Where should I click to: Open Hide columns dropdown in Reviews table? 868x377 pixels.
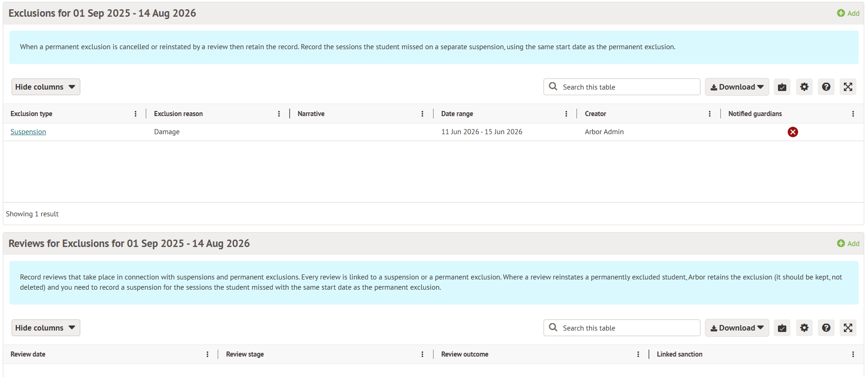tap(45, 328)
